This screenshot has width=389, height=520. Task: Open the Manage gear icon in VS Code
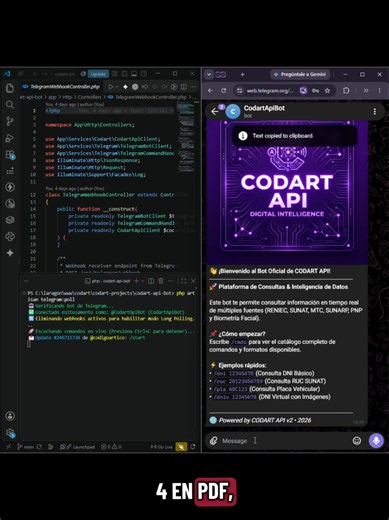coord(10,433)
